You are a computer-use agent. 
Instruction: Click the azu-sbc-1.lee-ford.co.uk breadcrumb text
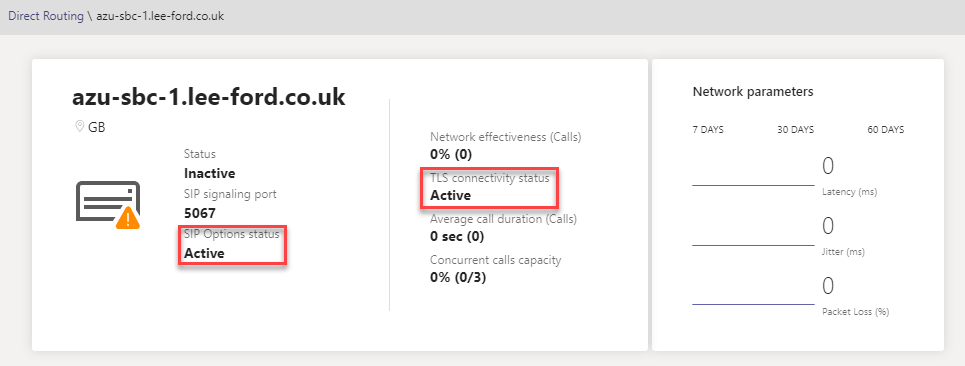click(160, 16)
